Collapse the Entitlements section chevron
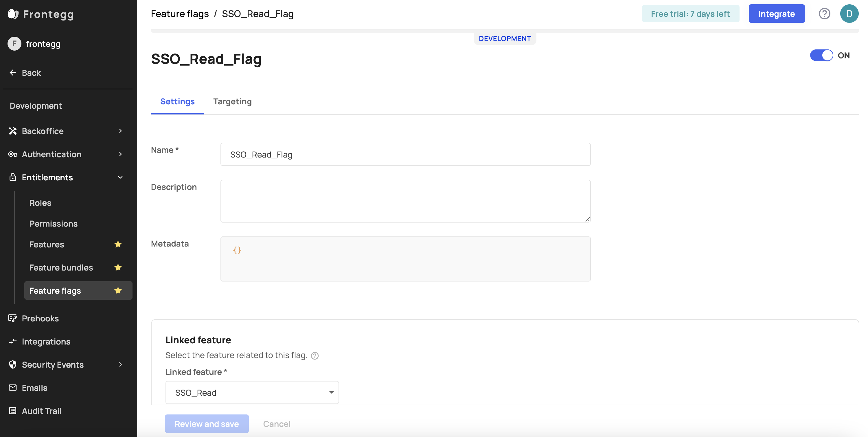 point(120,177)
